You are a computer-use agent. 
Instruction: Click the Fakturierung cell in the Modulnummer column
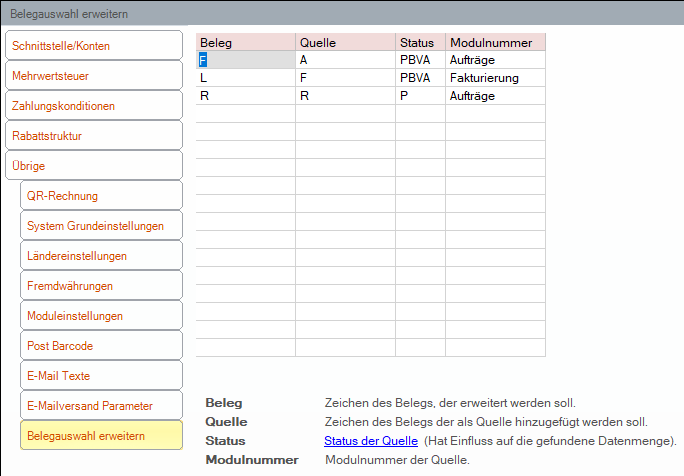pyautogui.click(x=495, y=78)
